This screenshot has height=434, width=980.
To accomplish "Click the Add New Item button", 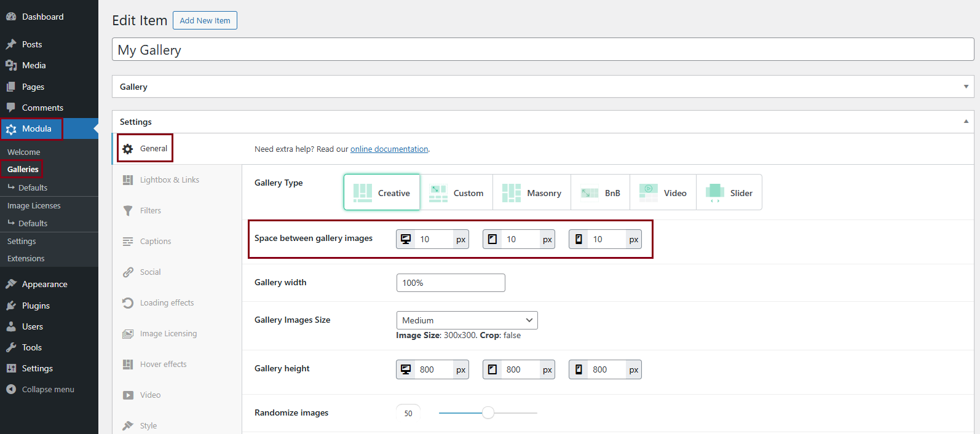I will (205, 20).
